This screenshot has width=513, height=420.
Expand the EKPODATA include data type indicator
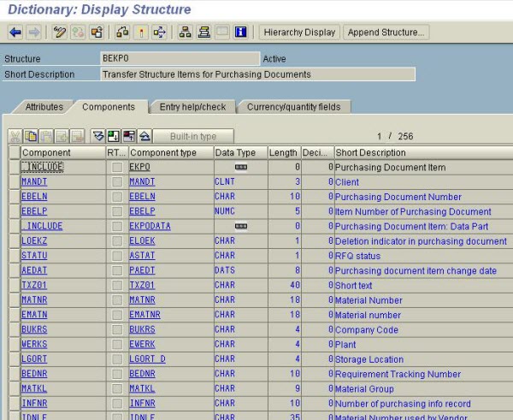tap(240, 226)
